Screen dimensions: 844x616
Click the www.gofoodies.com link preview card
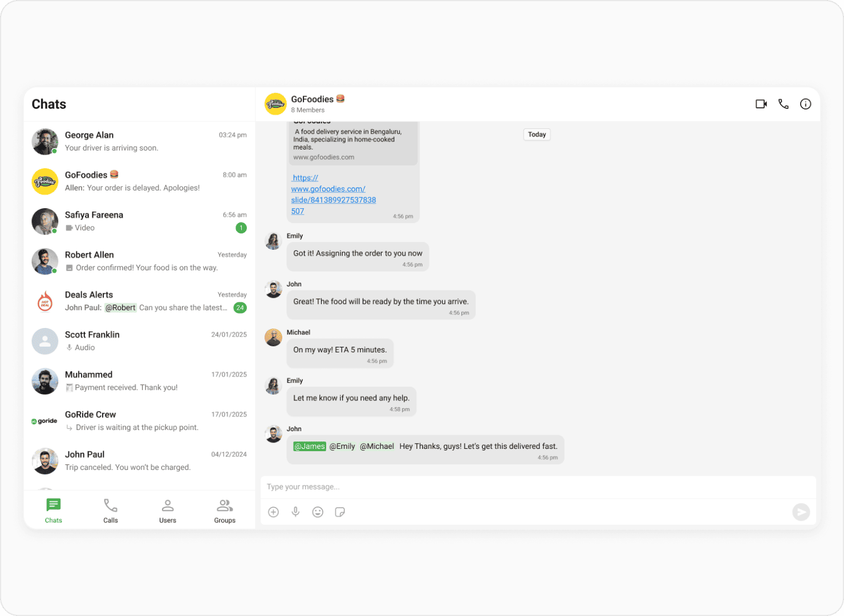coord(352,143)
